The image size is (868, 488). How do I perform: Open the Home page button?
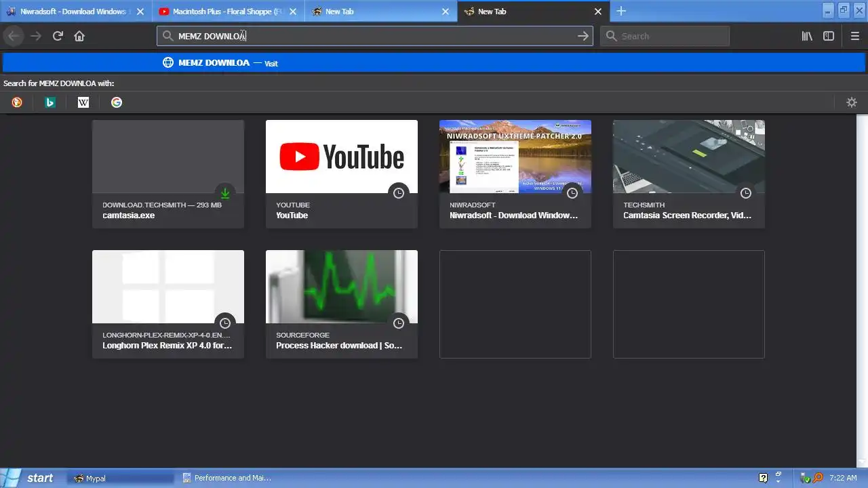[x=79, y=36]
